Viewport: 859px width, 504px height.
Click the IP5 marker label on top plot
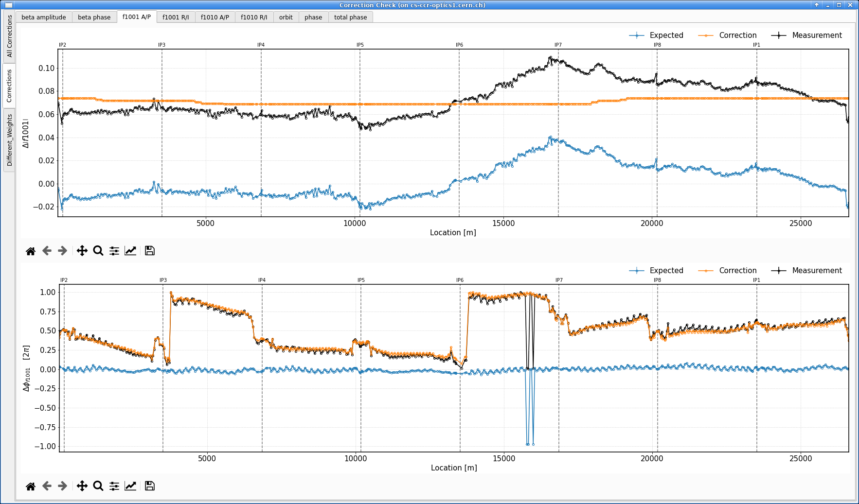pos(360,45)
